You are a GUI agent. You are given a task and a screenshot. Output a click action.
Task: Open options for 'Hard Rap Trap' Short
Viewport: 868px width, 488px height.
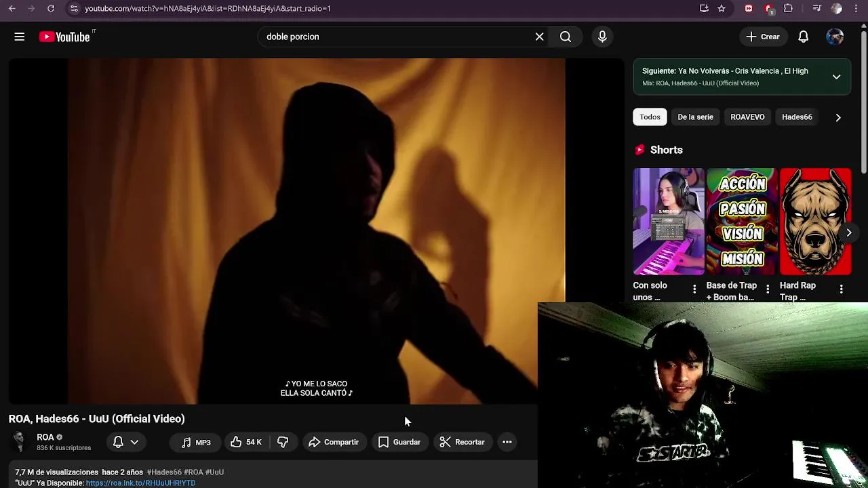point(841,289)
